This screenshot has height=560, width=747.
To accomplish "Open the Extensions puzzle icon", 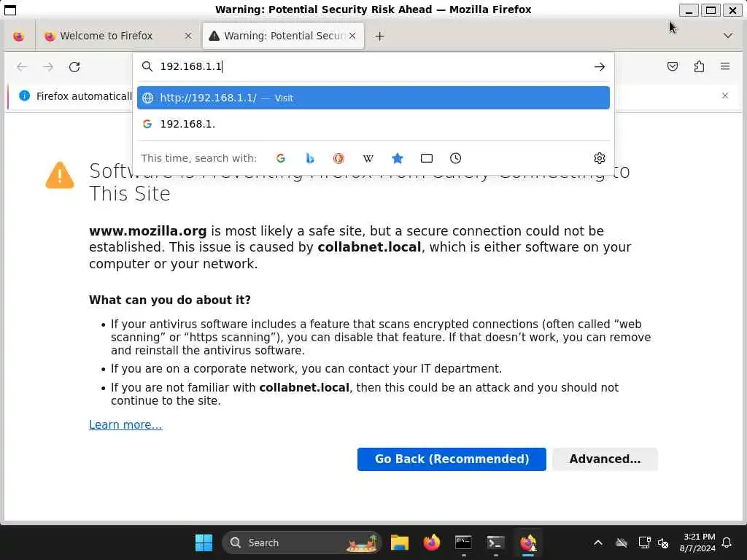I will (699, 66).
